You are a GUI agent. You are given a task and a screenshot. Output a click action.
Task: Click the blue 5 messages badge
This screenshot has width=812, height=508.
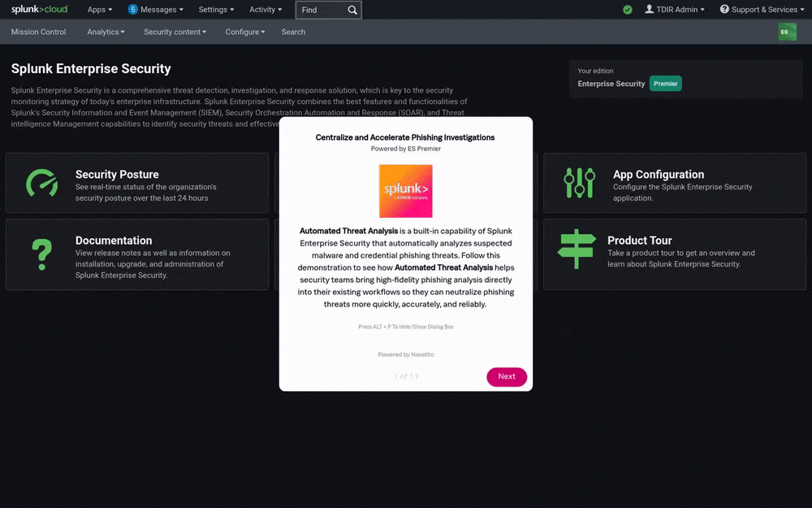(x=132, y=9)
